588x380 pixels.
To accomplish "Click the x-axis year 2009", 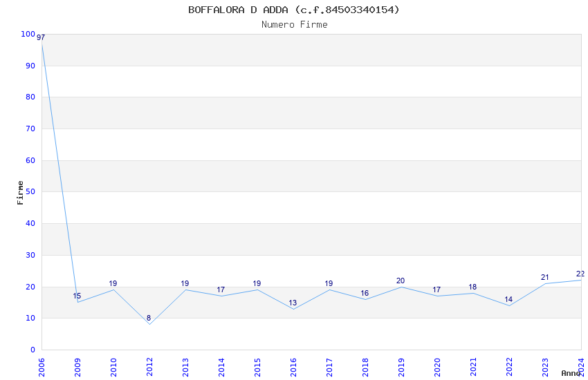I will click(77, 367).
